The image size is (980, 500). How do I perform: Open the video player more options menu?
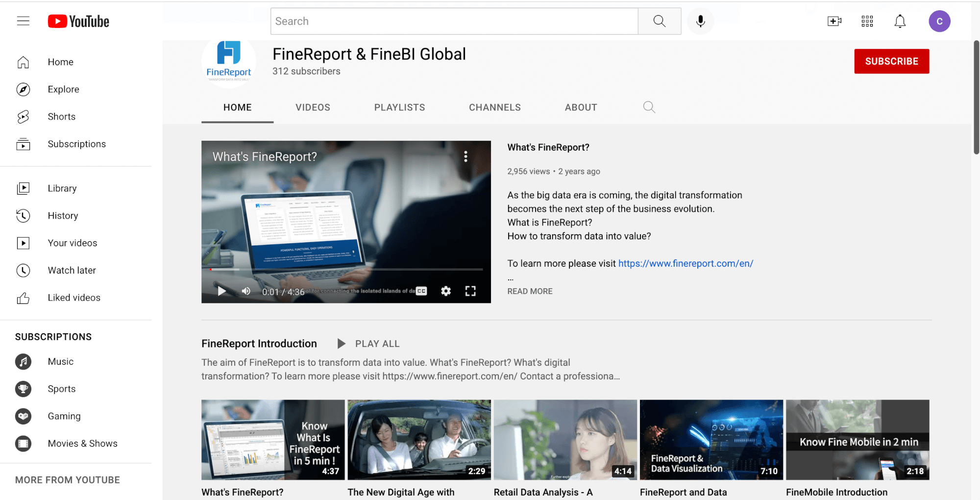(x=465, y=156)
